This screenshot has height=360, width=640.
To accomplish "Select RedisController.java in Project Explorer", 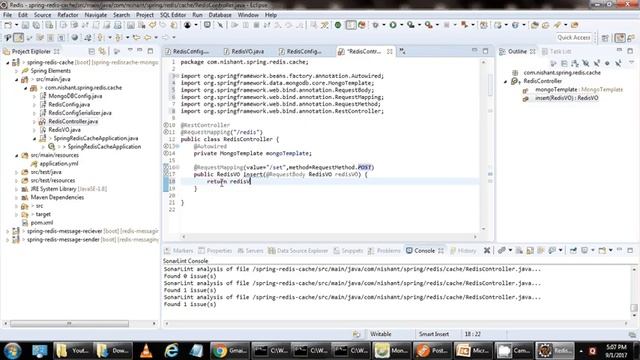I will point(73,121).
